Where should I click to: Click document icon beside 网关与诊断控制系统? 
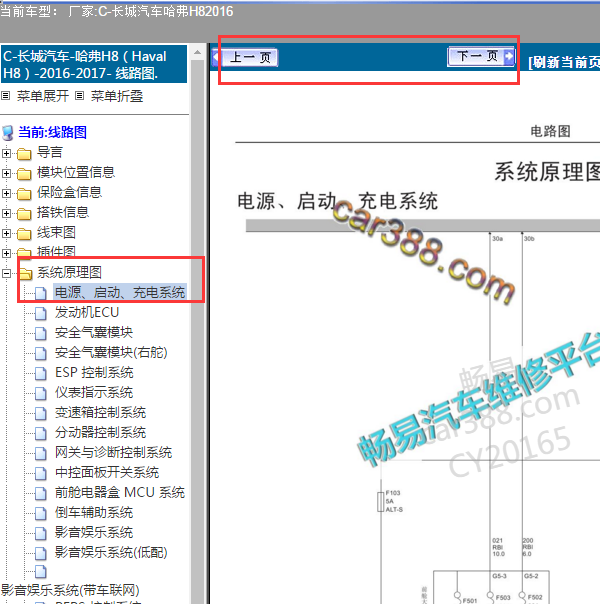pyautogui.click(x=40, y=453)
